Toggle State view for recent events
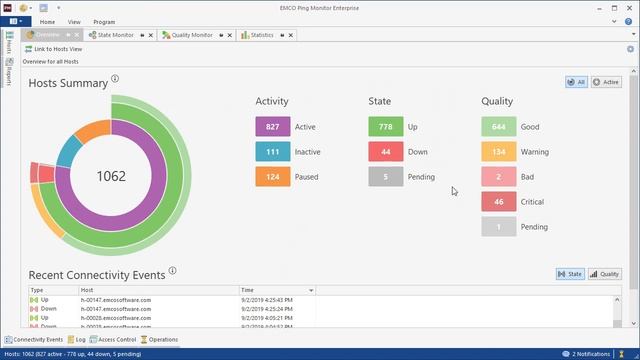 (x=570, y=274)
